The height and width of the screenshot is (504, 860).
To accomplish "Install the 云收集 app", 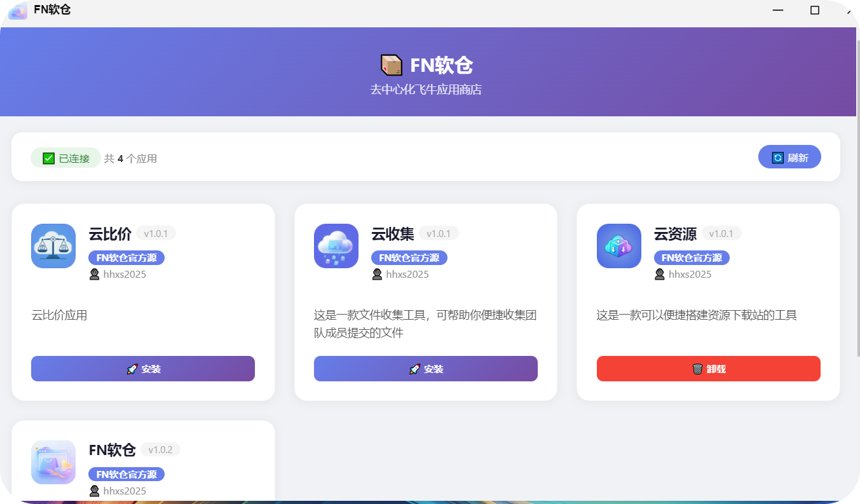I will tap(426, 369).
